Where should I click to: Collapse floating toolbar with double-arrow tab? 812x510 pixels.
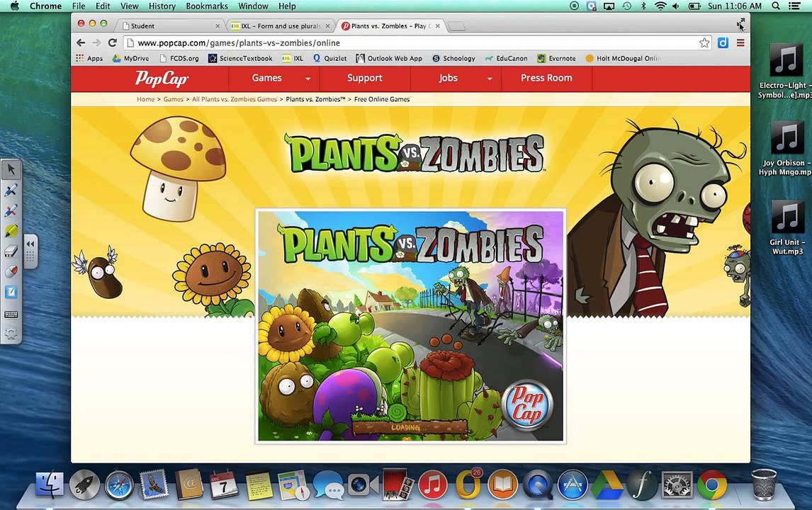point(30,244)
